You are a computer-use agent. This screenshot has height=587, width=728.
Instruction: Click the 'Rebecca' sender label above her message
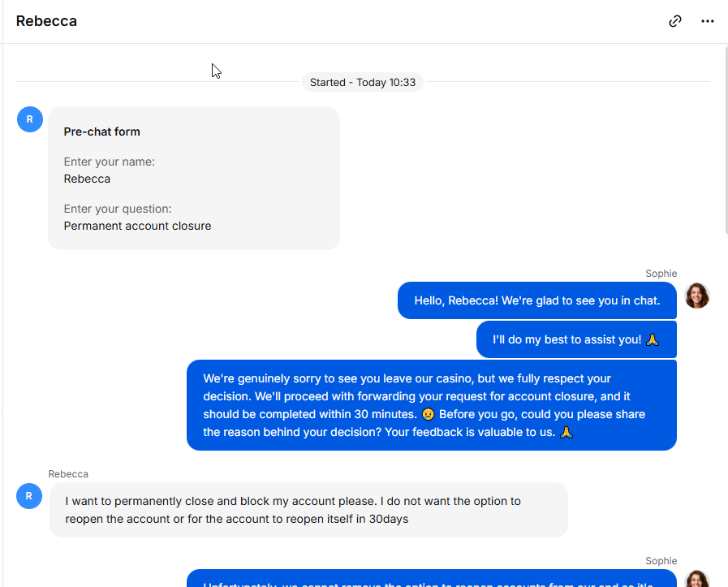[x=68, y=474]
